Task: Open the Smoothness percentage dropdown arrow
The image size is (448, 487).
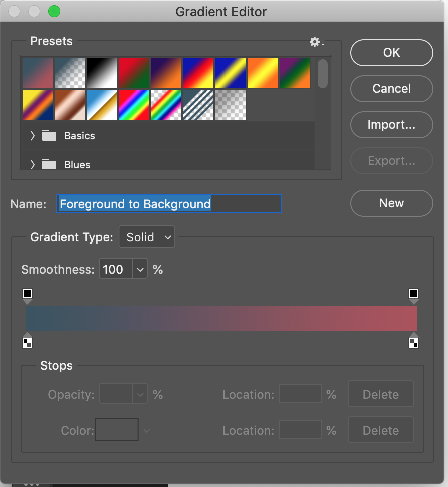Action: (x=140, y=269)
